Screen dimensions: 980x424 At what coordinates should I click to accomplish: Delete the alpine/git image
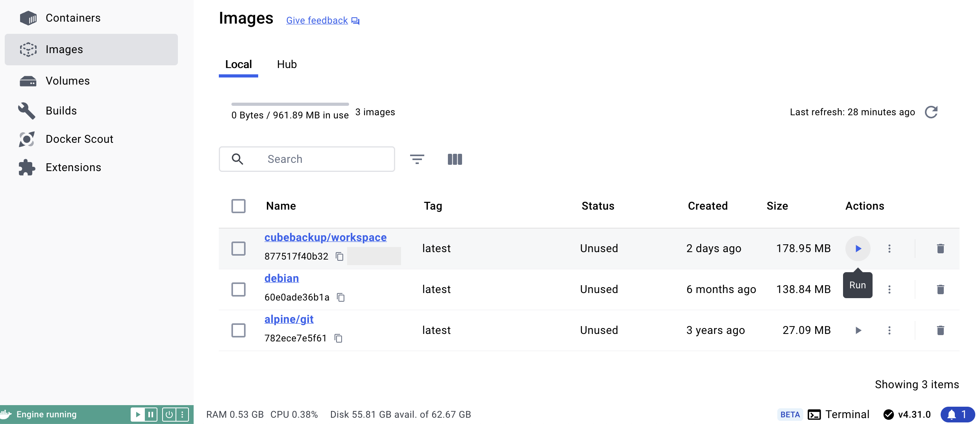[941, 330]
